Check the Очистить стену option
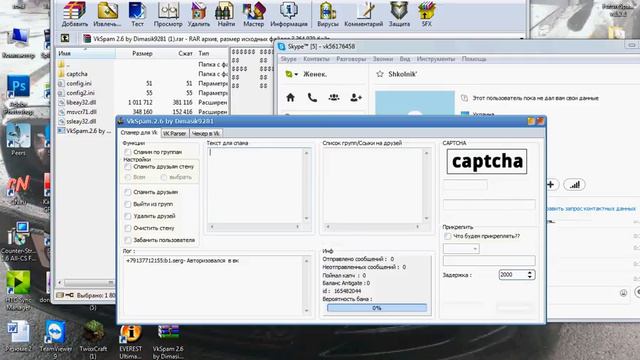Image resolution: width=640 pixels, height=360 pixels. click(x=128, y=228)
